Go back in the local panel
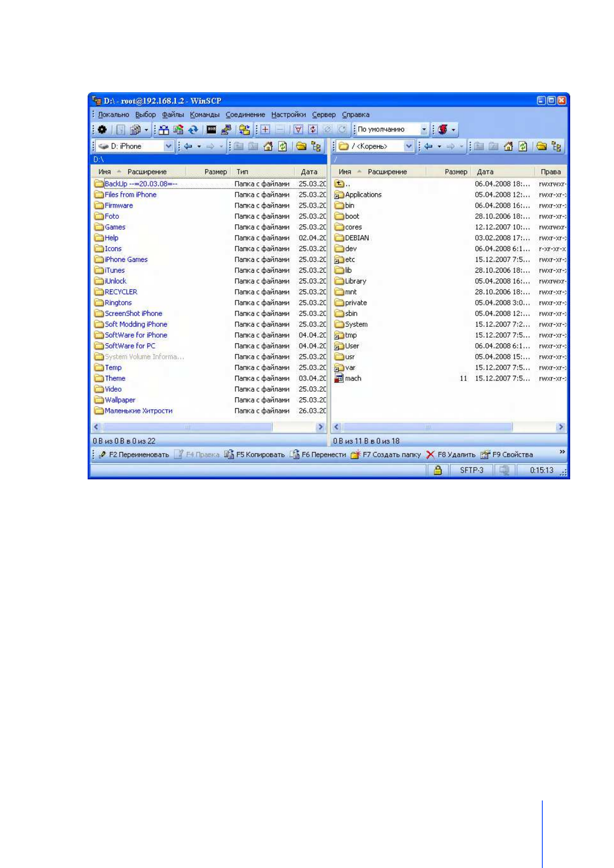Image resolution: width=614 pixels, height=868 pixels. [188, 146]
